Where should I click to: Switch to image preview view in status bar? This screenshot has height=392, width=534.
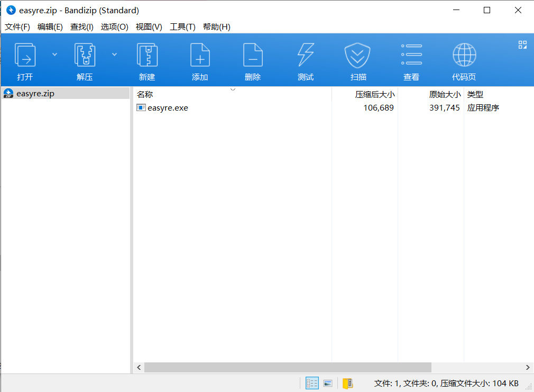[328, 384]
